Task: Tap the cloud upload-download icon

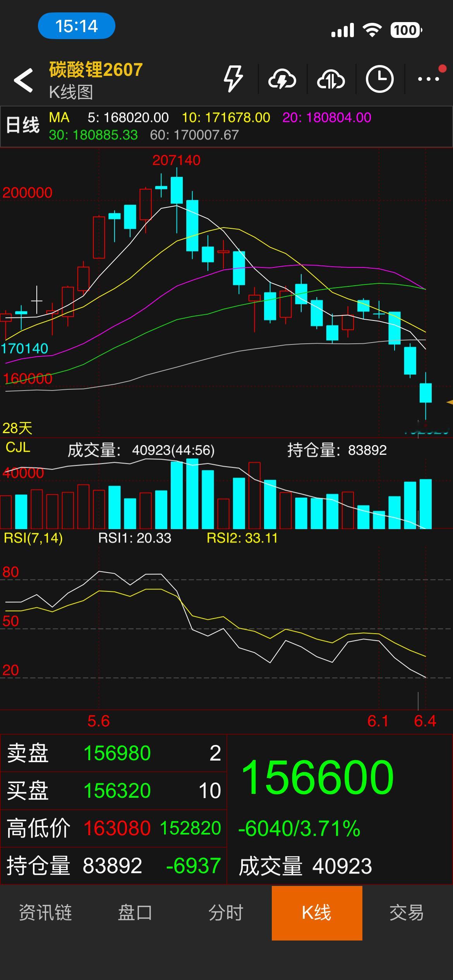Action: 331,79
